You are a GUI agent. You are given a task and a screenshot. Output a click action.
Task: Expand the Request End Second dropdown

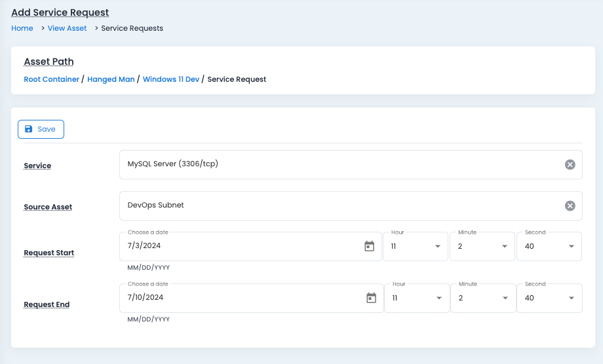tap(549, 298)
